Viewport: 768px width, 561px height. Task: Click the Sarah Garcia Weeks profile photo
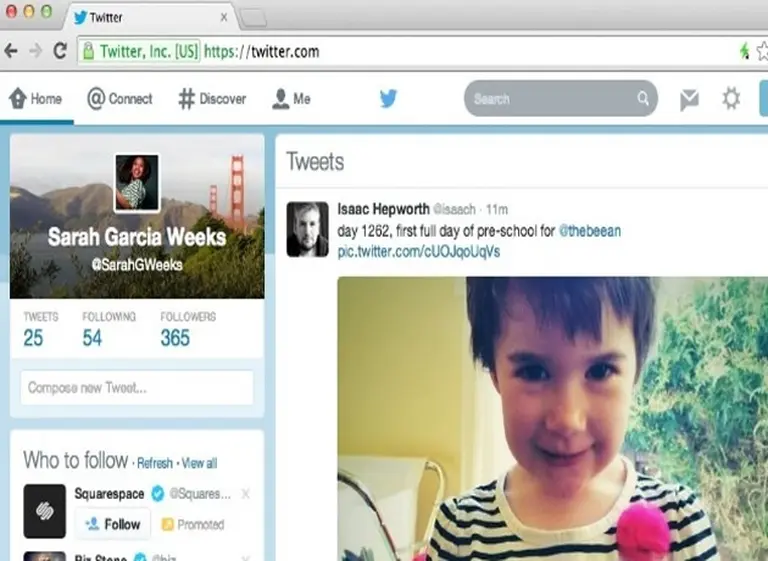coord(137,183)
